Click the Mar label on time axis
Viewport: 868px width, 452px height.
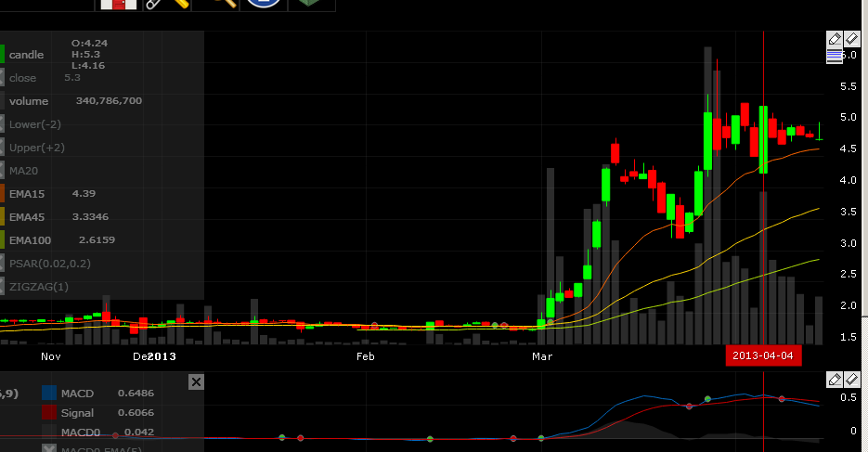pyautogui.click(x=542, y=356)
